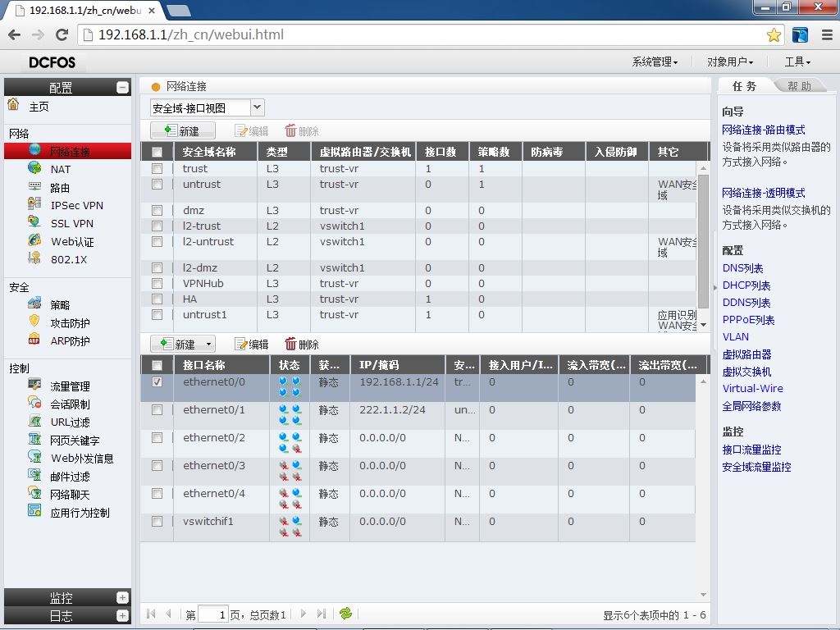Tick the vswitchif1 interface checkbox

(157, 521)
